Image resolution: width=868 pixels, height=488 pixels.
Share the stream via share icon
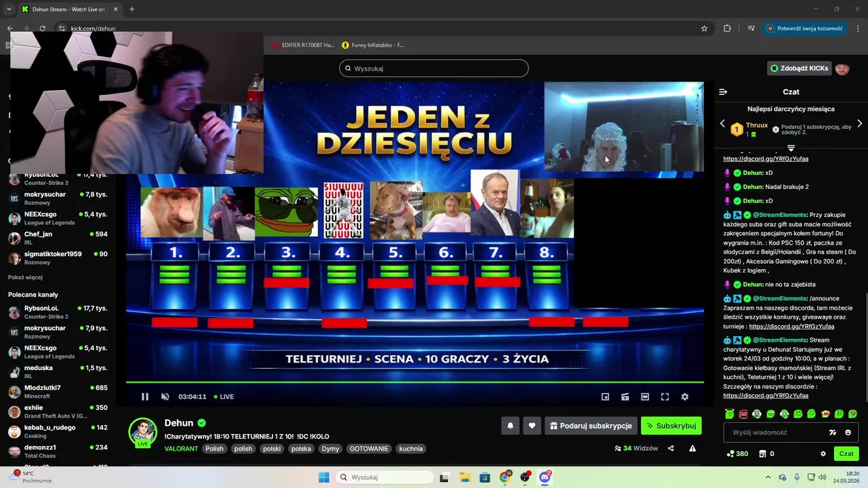click(x=671, y=448)
